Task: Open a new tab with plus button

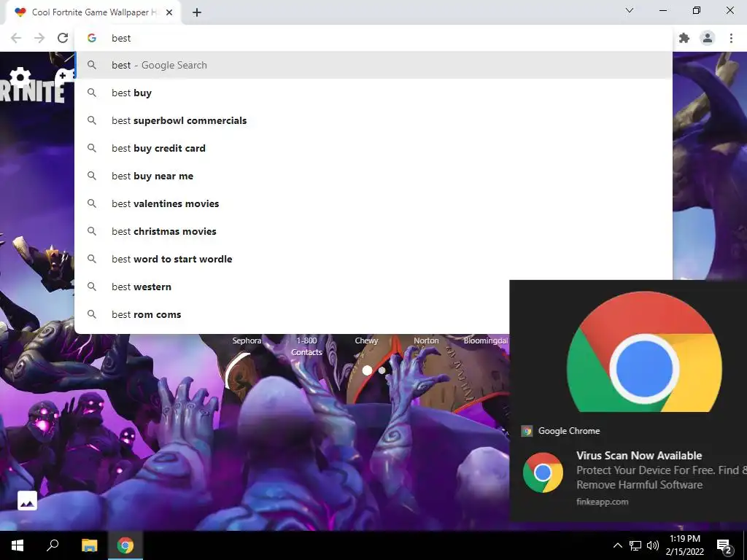Action: pyautogui.click(x=197, y=12)
